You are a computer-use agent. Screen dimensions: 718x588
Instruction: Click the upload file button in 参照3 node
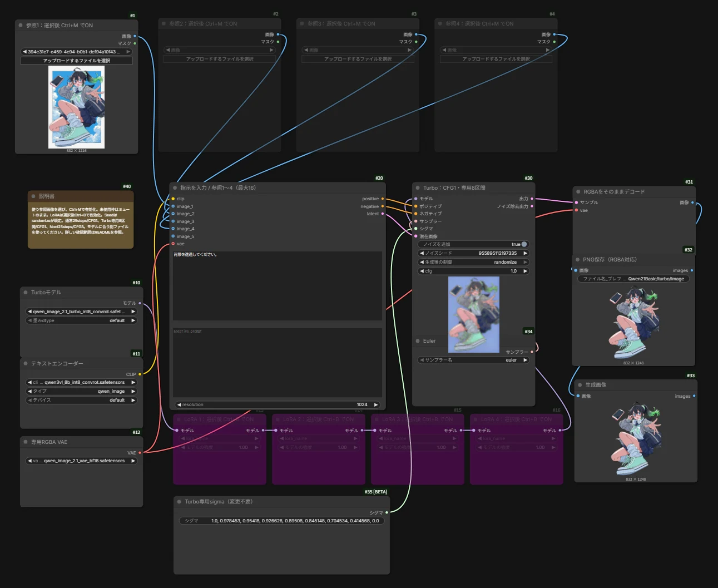(358, 59)
